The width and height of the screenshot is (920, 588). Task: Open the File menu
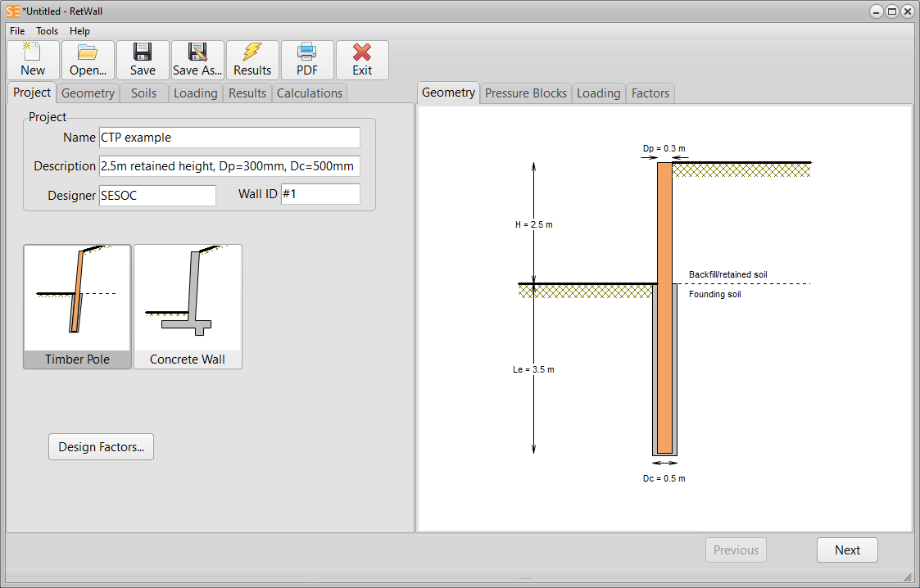pos(17,31)
